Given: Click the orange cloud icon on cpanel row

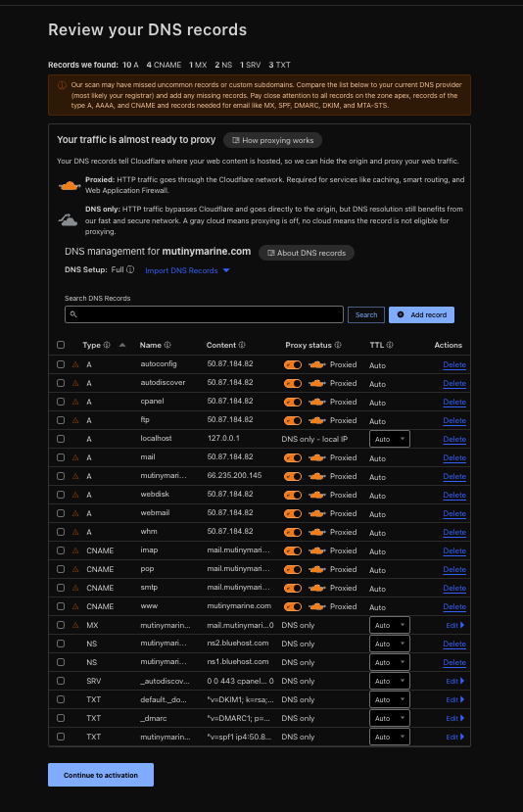Looking at the screenshot, I should (317, 402).
